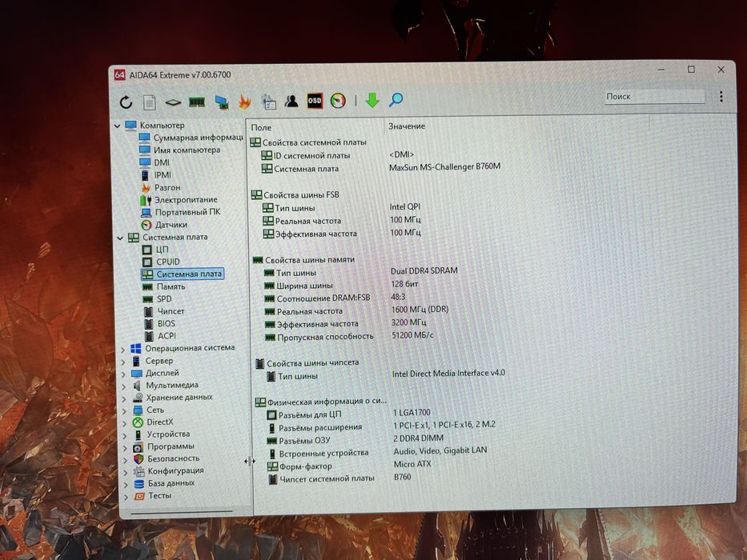Select SPD tree item
This screenshot has height=560, width=747.
pyautogui.click(x=157, y=299)
